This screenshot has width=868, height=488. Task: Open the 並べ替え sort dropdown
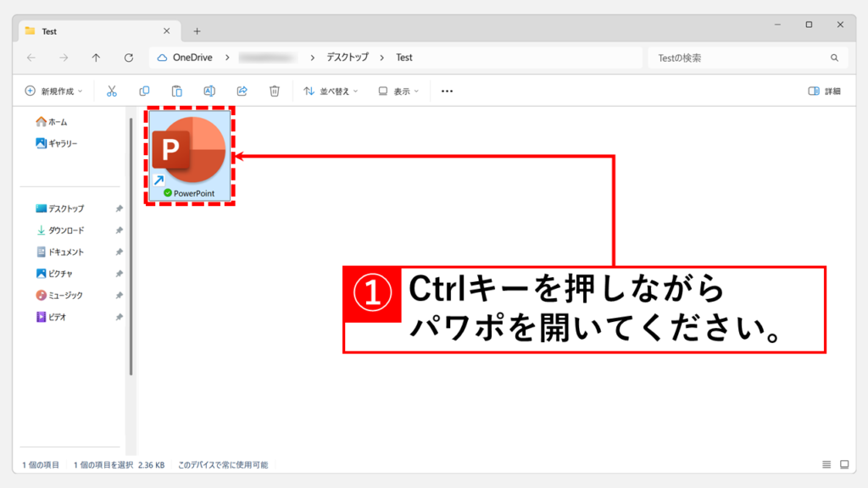[x=331, y=91]
